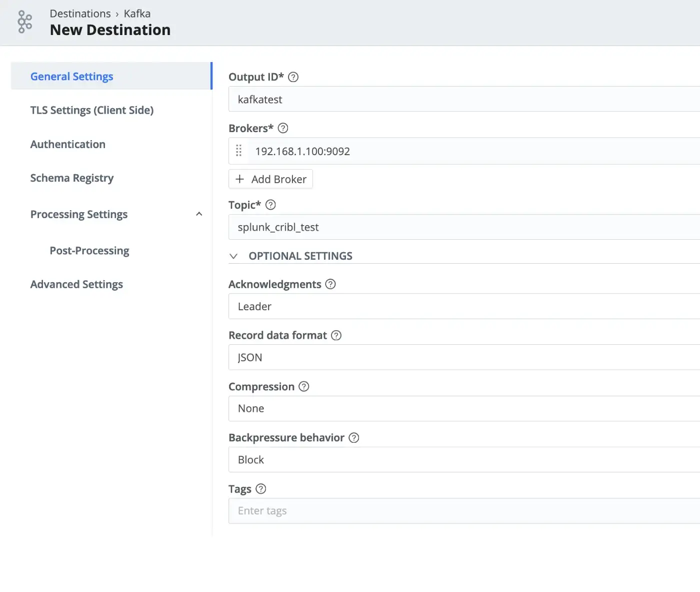Click the broker address field 192.168.1.100:9092
This screenshot has width=700, height=592.
474,151
